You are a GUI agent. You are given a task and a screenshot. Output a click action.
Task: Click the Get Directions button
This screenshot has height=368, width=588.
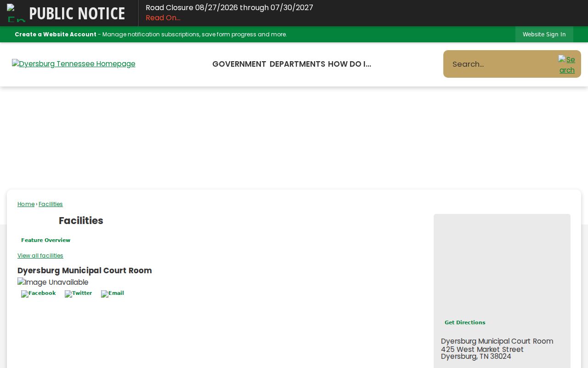(x=465, y=322)
